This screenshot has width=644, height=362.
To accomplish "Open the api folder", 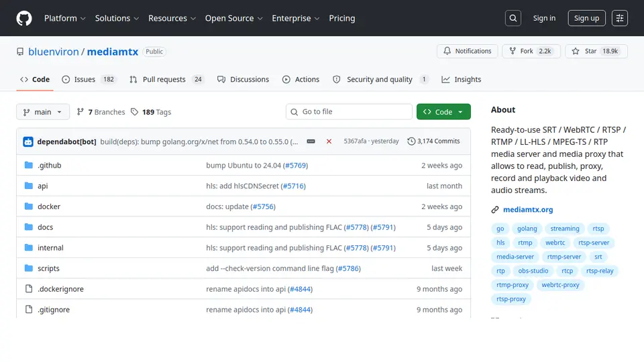I will point(43,186).
